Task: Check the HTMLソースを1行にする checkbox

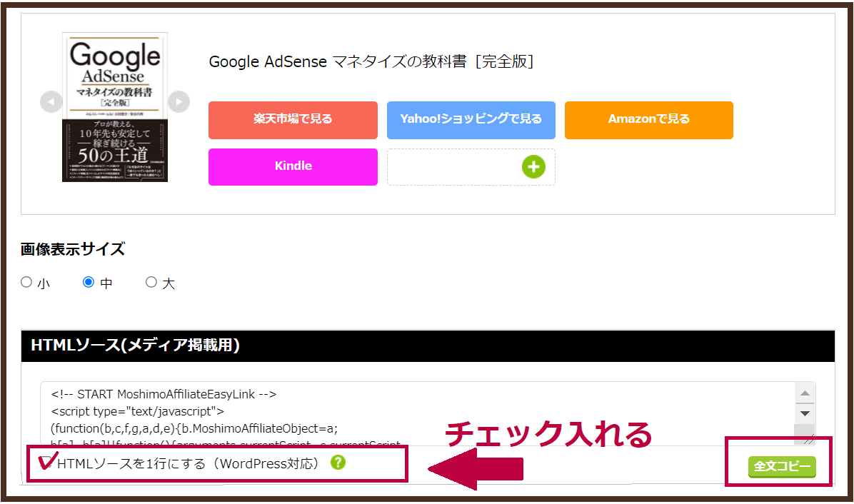Action: 47,463
